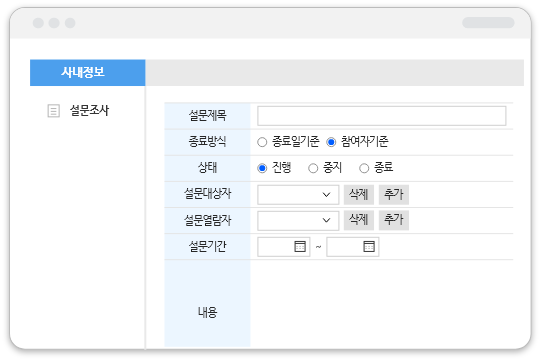Screen dimensions: 541x361
Task: Focus the 설문제목 text field
Action: click(382, 116)
